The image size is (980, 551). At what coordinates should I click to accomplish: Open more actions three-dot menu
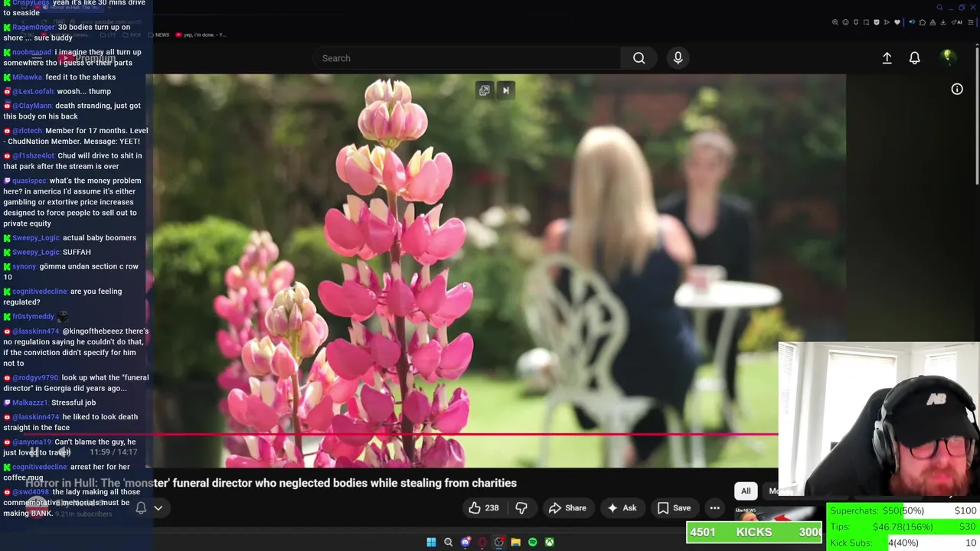coord(714,508)
